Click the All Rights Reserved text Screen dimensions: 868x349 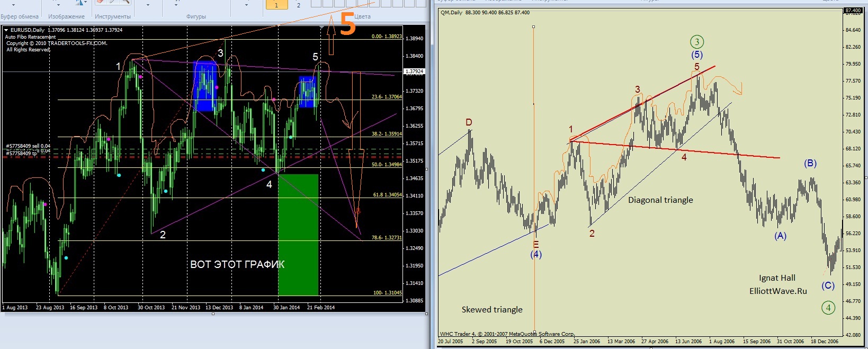pyautogui.click(x=28, y=50)
